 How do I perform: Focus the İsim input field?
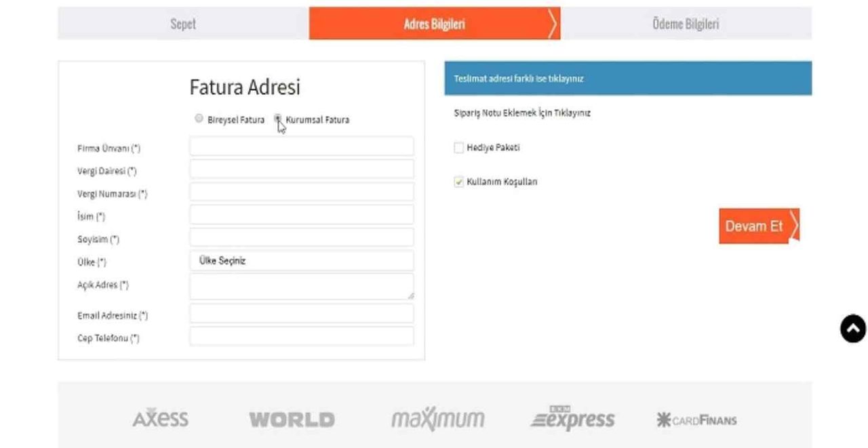(302, 215)
